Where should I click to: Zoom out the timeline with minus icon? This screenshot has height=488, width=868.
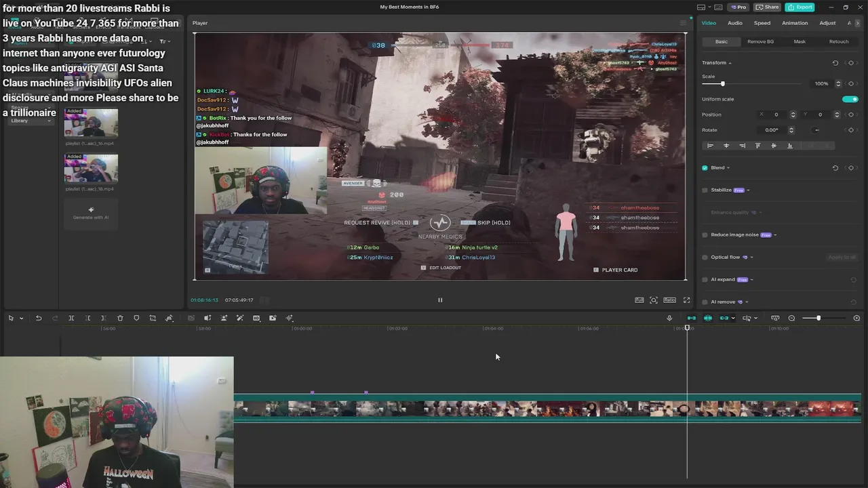[791, 318]
